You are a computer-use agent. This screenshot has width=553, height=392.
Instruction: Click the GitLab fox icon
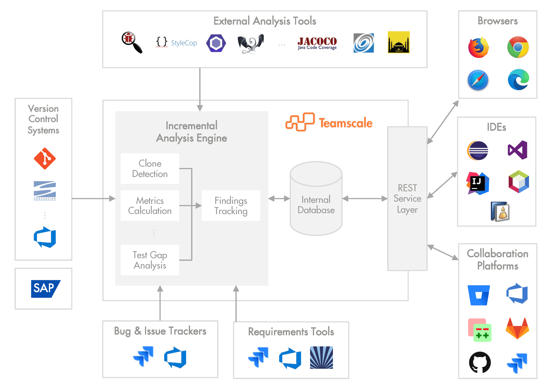pyautogui.click(x=517, y=328)
